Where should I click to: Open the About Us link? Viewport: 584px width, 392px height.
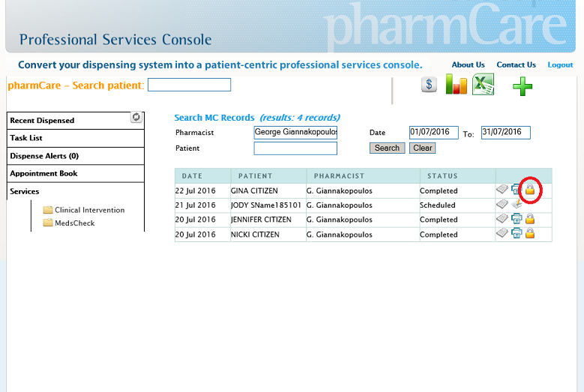tap(468, 64)
